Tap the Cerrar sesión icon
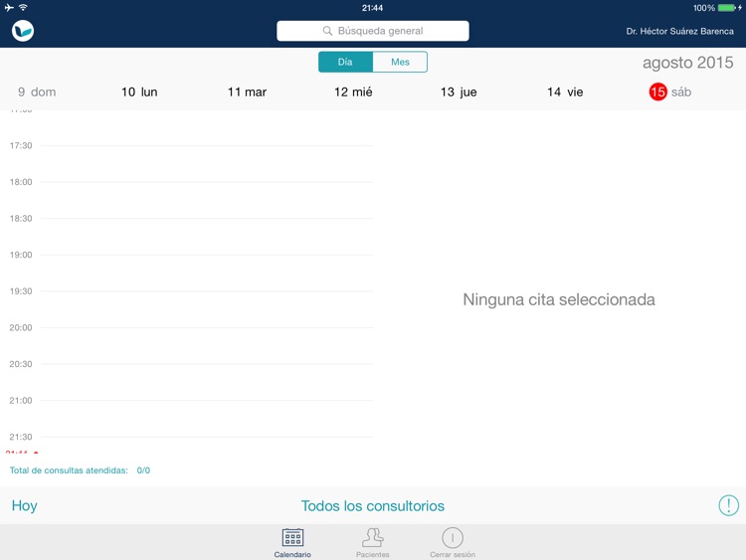Image resolution: width=746 pixels, height=560 pixels. tap(452, 538)
